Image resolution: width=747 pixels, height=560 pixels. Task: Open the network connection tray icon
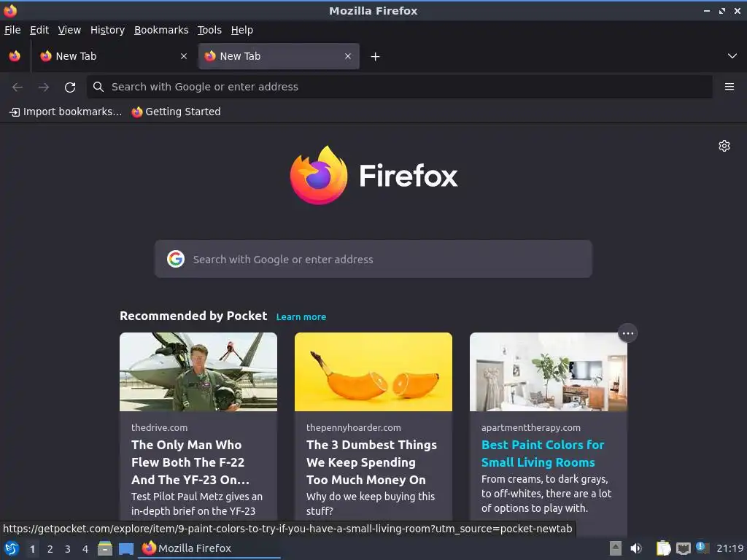pos(683,548)
